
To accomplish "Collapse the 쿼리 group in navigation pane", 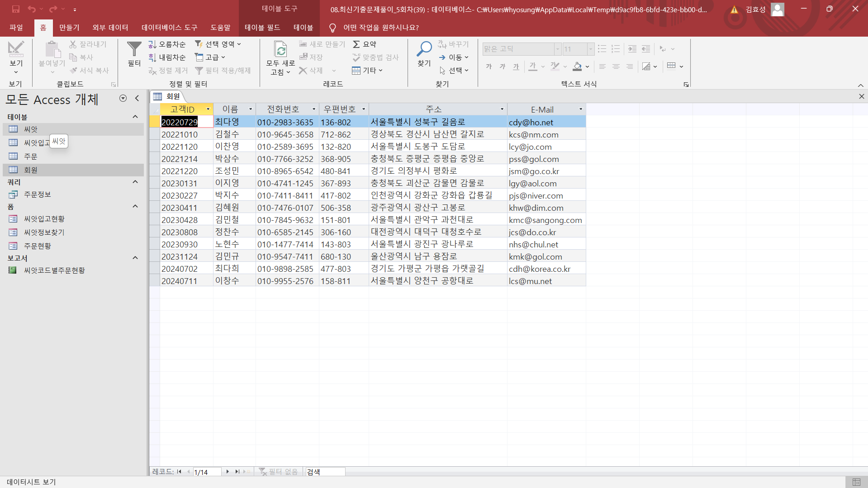I will [x=135, y=182].
